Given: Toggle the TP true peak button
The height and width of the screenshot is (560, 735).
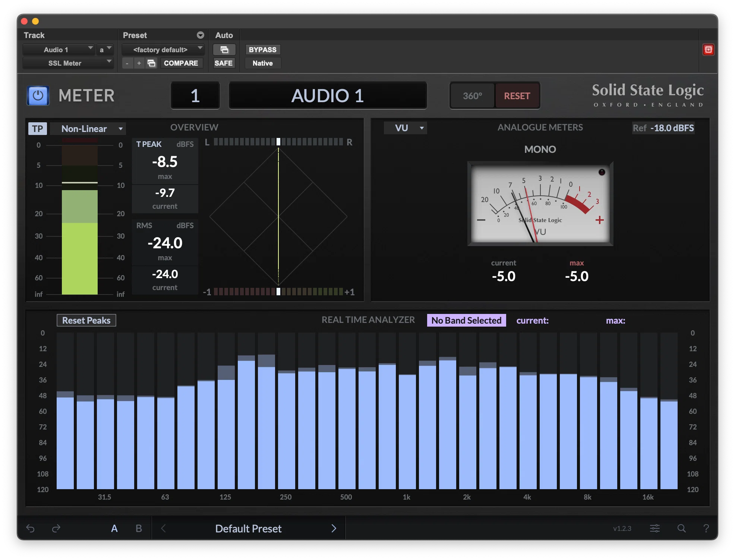Looking at the screenshot, I should (37, 129).
